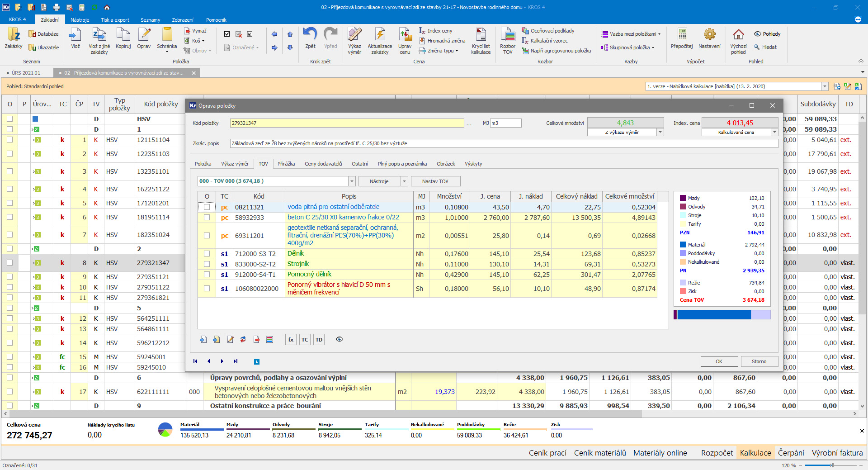The image size is (868, 470).
Task: Jump to last item navigation arrow
Action: pos(236,361)
